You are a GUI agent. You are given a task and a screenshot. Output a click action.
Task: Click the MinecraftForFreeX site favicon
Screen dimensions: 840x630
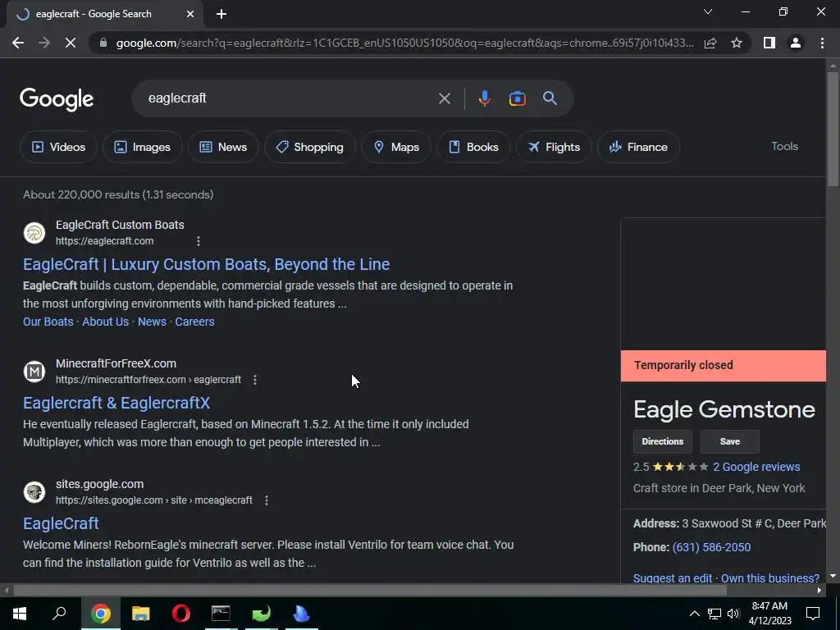click(x=34, y=372)
